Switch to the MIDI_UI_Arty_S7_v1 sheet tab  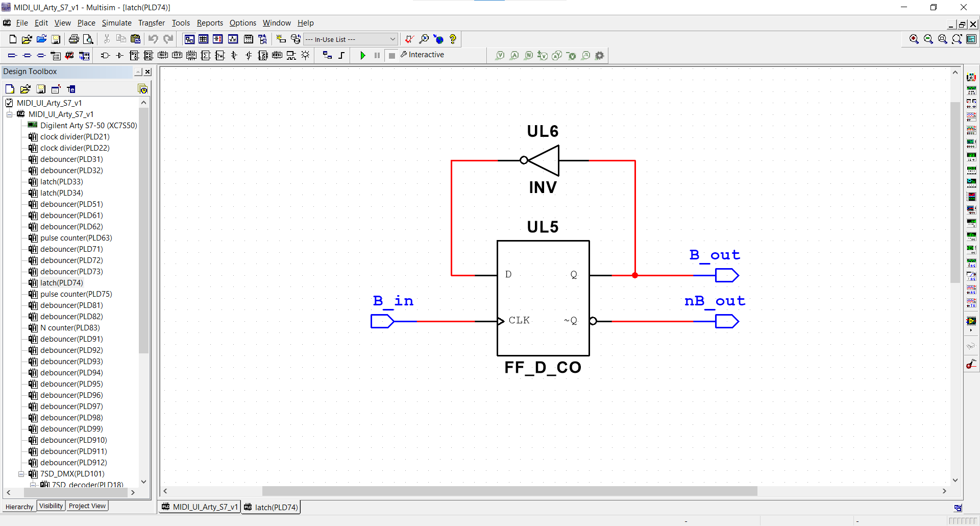tap(200, 507)
